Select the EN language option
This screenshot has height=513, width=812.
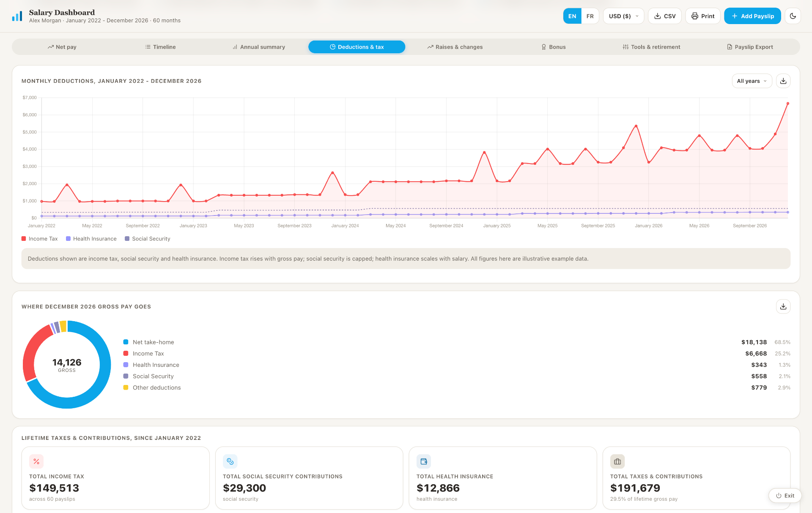(572, 16)
